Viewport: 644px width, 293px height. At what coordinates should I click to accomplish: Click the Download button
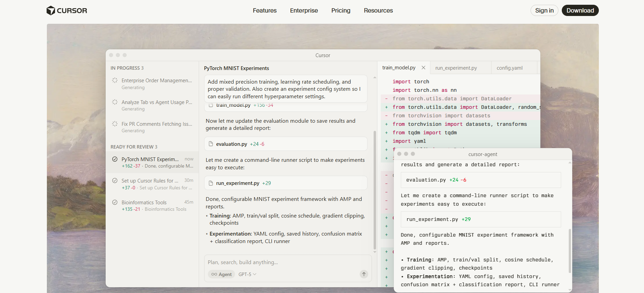point(580,11)
